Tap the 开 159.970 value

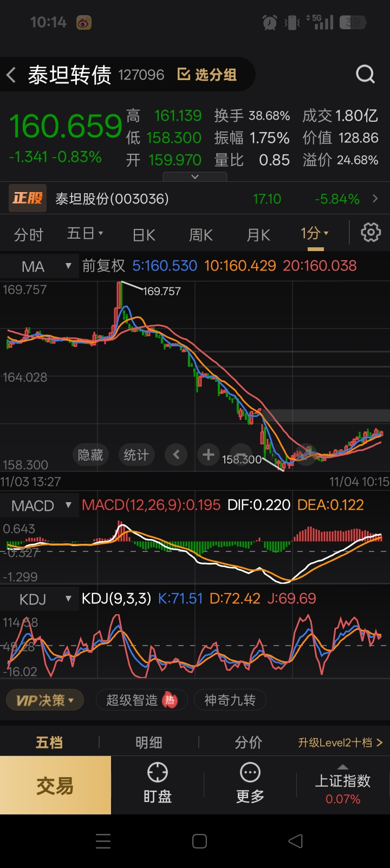[x=175, y=160]
